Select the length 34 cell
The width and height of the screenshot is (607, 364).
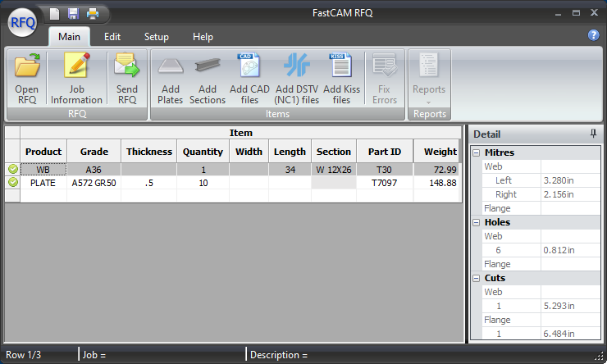[x=290, y=170]
